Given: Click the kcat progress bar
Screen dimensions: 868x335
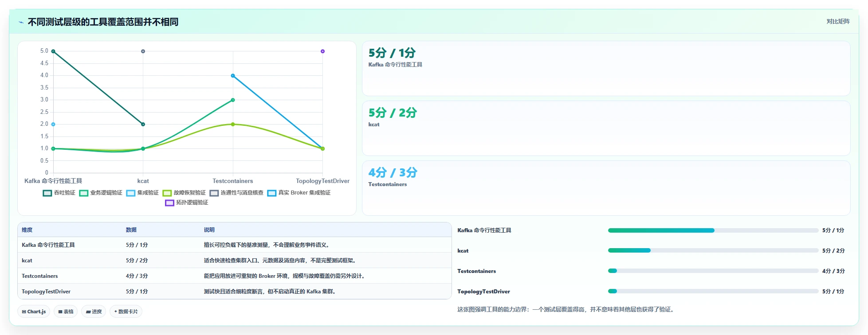Looking at the screenshot, I should point(713,251).
